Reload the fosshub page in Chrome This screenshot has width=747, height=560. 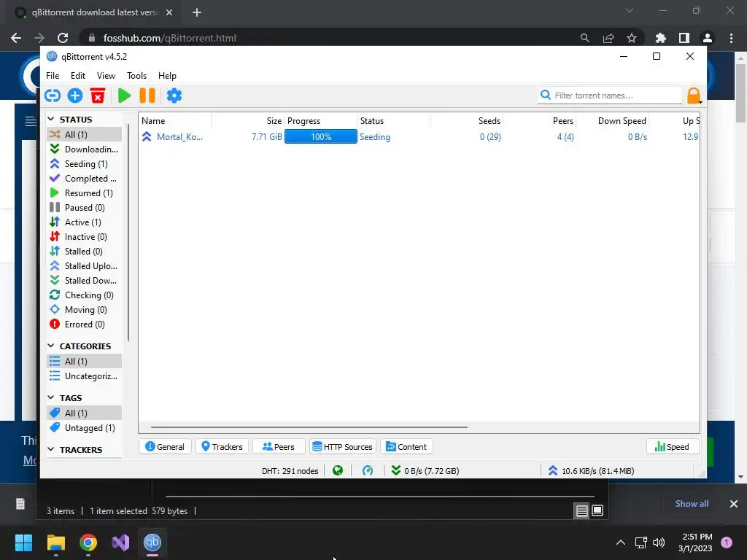point(63,38)
